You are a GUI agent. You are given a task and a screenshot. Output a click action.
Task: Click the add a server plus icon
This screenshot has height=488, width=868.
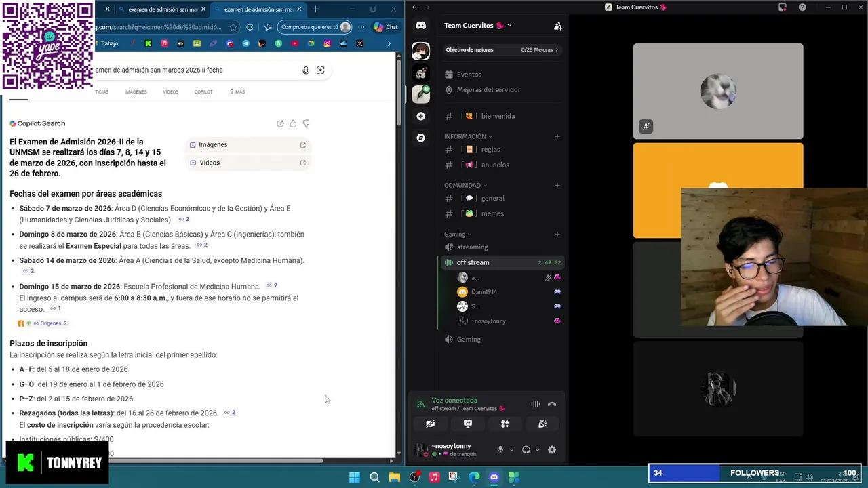point(420,116)
